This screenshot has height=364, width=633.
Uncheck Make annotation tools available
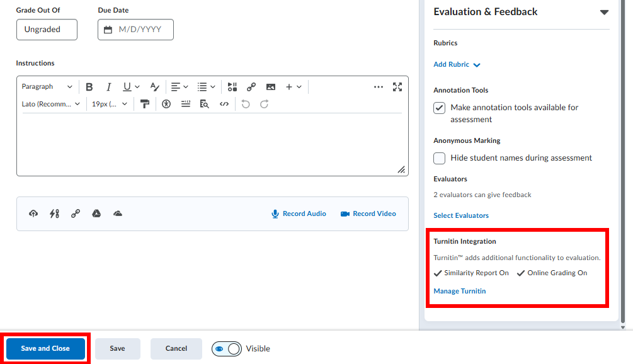[440, 108]
